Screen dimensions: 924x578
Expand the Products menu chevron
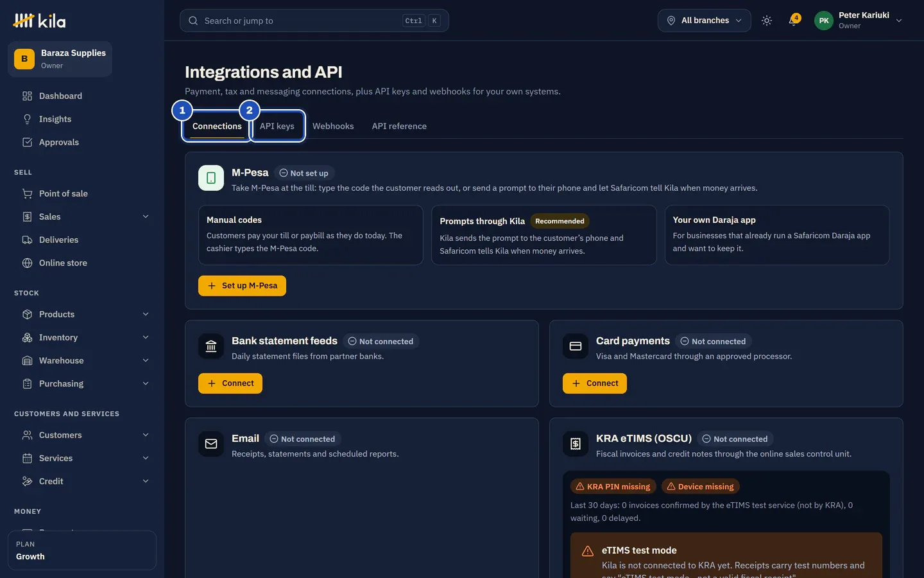pos(146,314)
